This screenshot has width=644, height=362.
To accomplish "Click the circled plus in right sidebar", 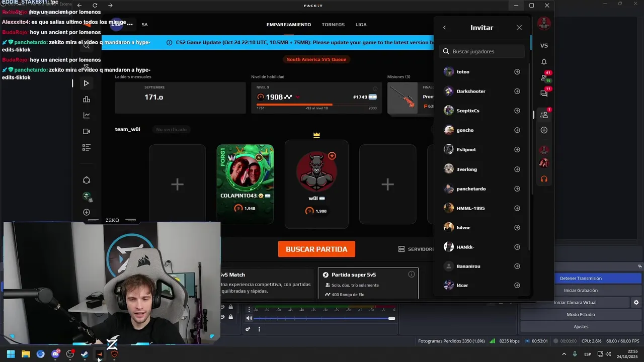I will coord(544,130).
